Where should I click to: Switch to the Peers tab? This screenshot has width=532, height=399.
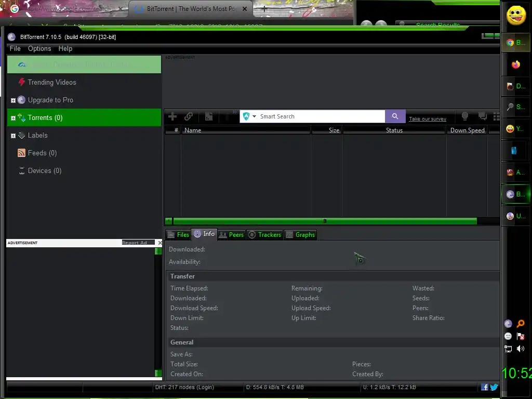coord(231,235)
